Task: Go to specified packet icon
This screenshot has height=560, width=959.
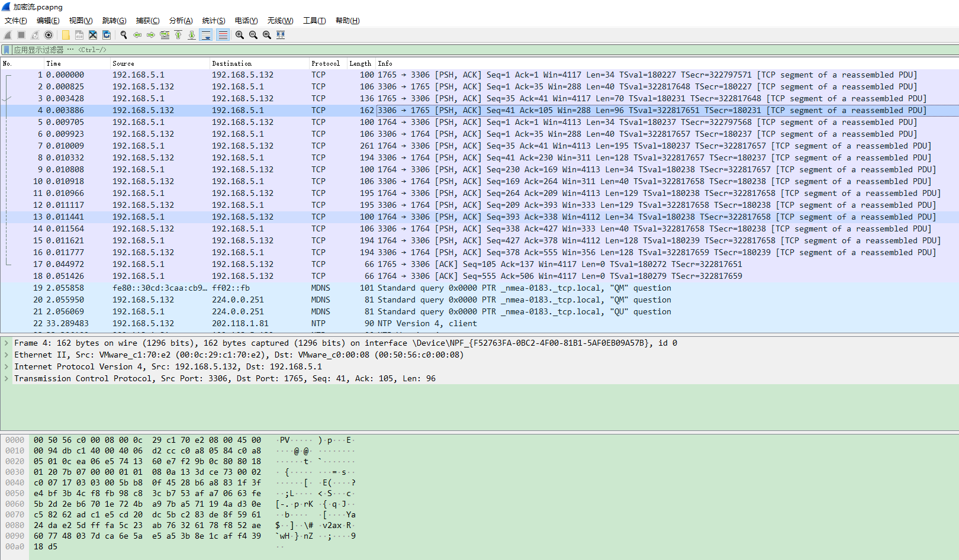Action: [165, 35]
